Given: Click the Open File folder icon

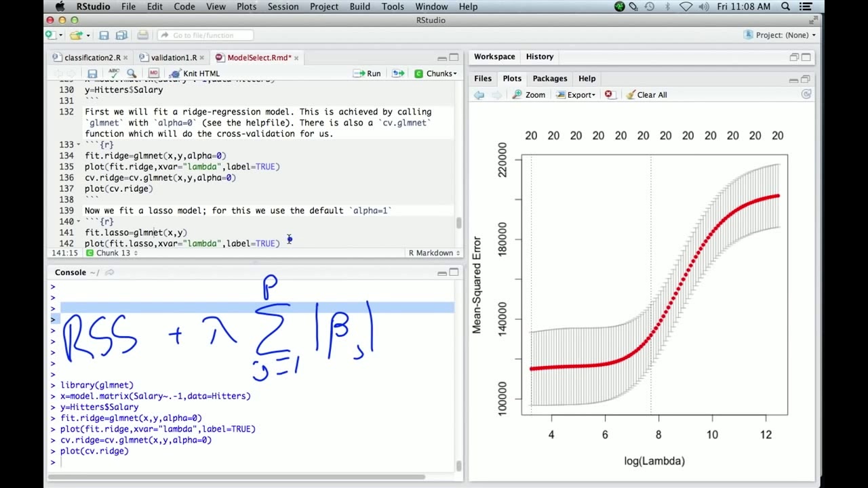Looking at the screenshot, I should 75,35.
